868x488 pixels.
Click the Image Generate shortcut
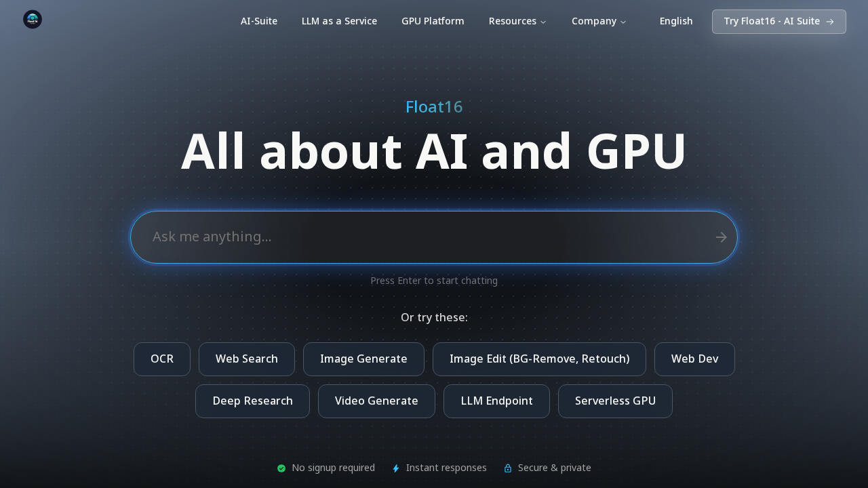pyautogui.click(x=363, y=359)
